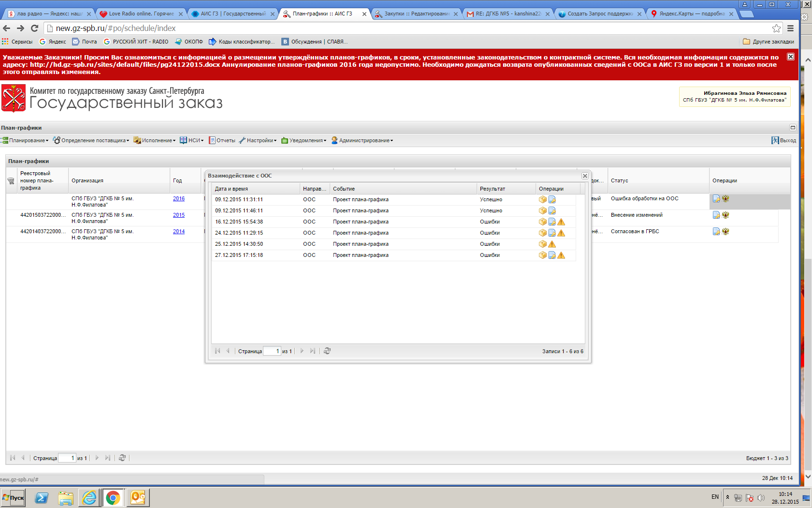Open package icon for 16.12.2015 15:54:38 entry

click(543, 222)
